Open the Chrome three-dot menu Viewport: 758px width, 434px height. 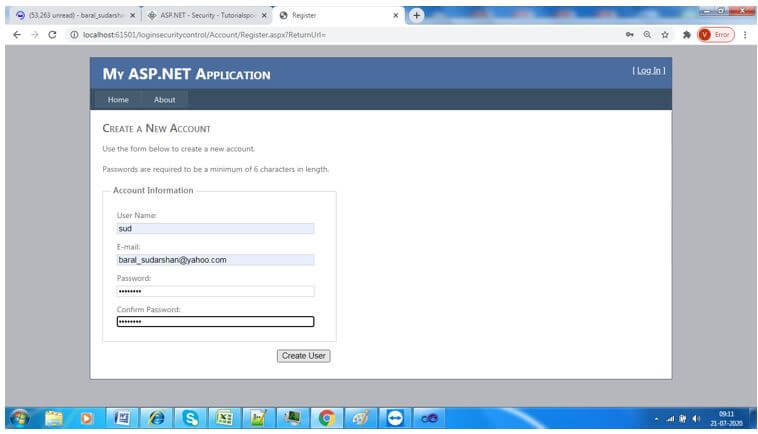pyautogui.click(x=745, y=35)
